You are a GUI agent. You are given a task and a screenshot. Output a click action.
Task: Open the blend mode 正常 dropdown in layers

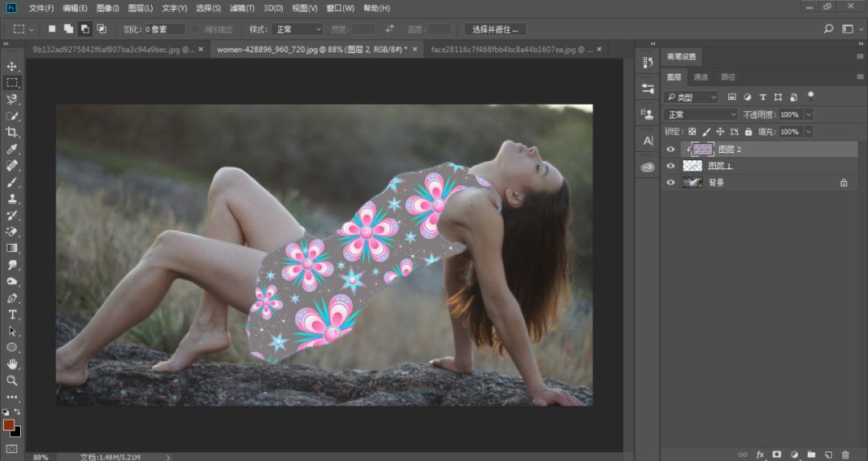pos(701,114)
